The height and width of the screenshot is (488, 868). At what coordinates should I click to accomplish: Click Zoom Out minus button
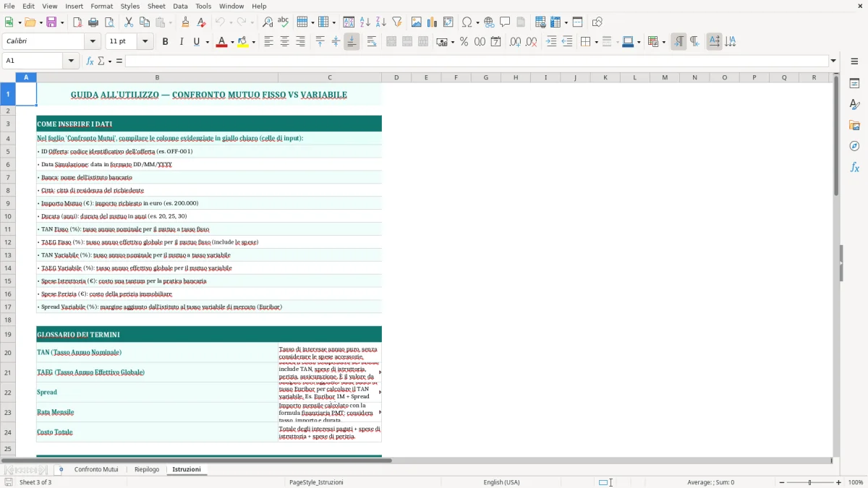(782, 482)
